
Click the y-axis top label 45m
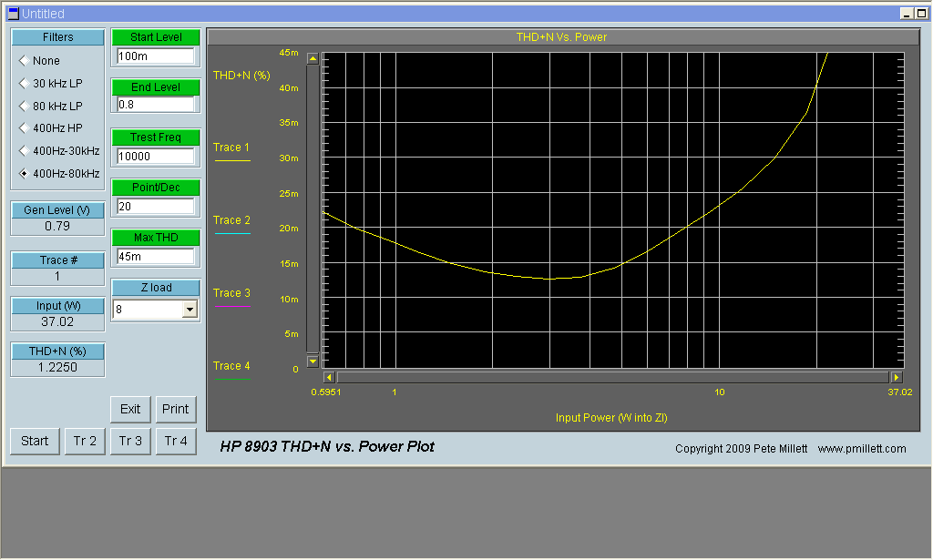pyautogui.click(x=289, y=53)
